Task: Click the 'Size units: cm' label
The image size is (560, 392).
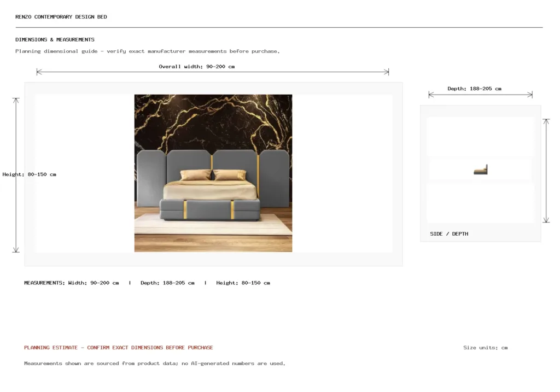Action: tap(486, 347)
